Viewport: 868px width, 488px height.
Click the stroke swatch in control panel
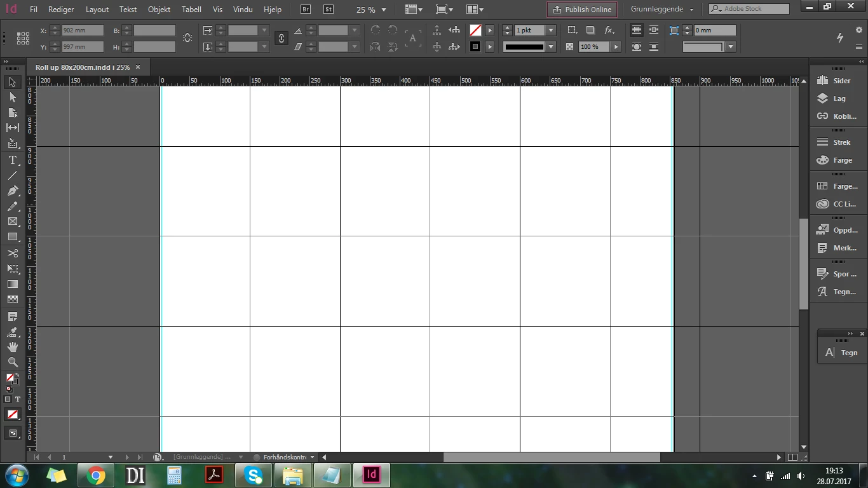475,47
